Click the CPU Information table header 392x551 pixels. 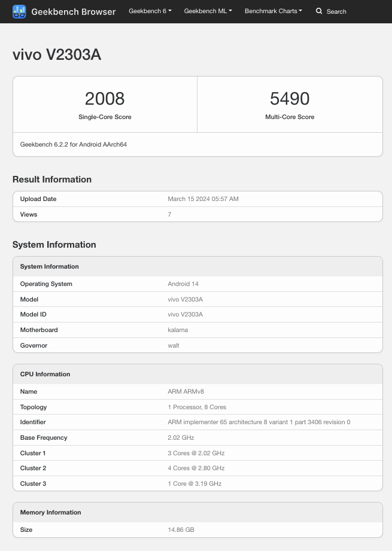point(45,374)
